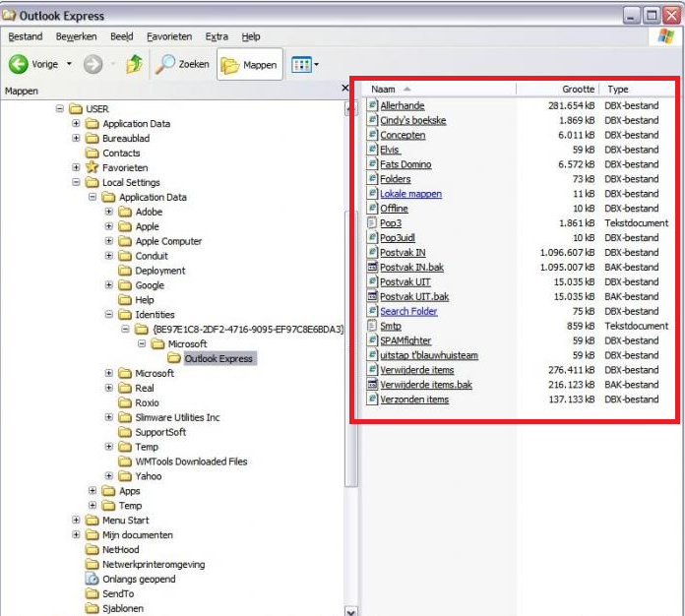Click the Smtp text document icon
This screenshot has width=685, height=616.
372,326
